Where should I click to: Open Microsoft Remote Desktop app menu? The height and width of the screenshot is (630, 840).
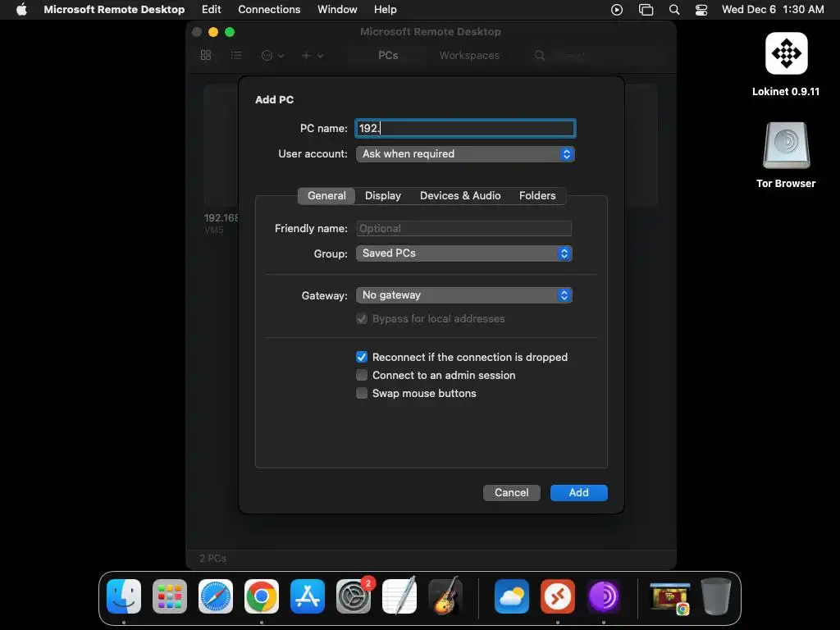(x=114, y=10)
